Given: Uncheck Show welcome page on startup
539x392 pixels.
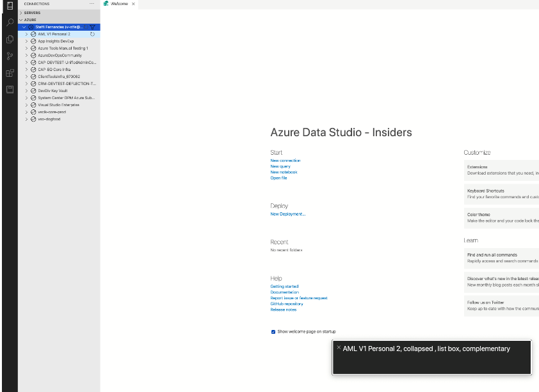Looking at the screenshot, I should click(273, 331).
